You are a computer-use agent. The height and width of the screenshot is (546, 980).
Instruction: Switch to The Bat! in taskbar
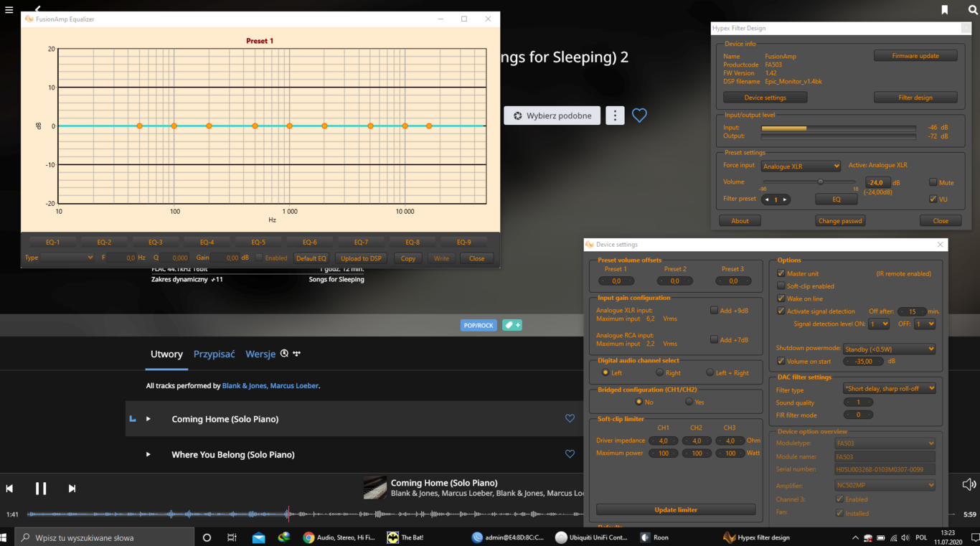click(407, 537)
